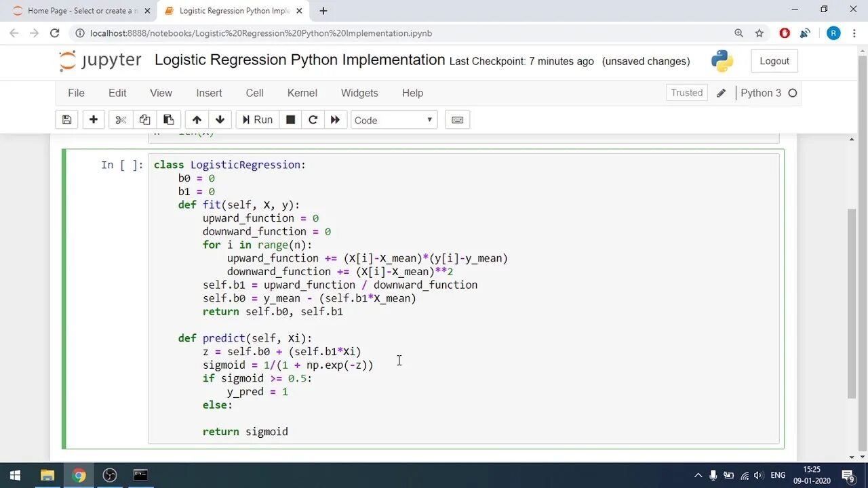Open the View menu
The image size is (868, 488).
[161, 93]
